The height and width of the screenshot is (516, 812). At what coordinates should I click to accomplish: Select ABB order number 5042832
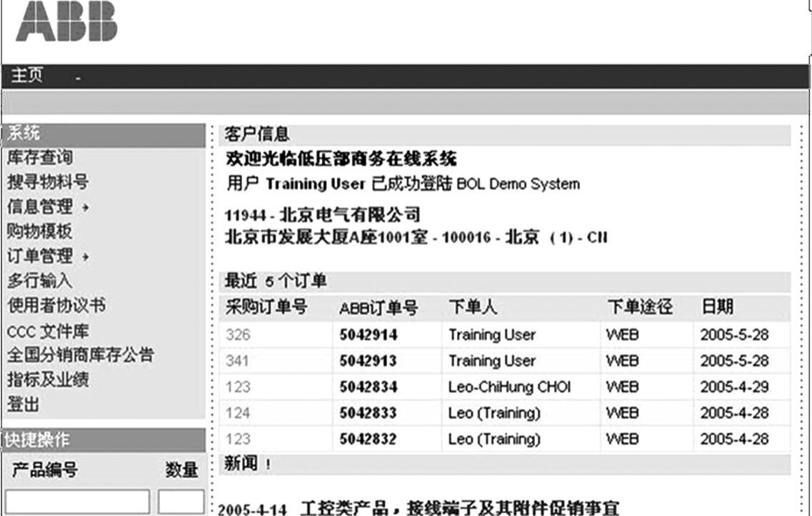pos(369,439)
